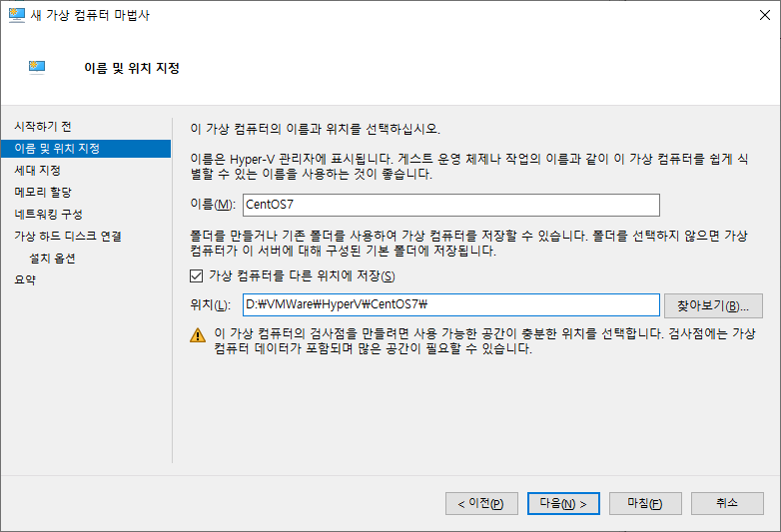Click the 이름 및 위치 지정 page heading

pyautogui.click(x=132, y=68)
